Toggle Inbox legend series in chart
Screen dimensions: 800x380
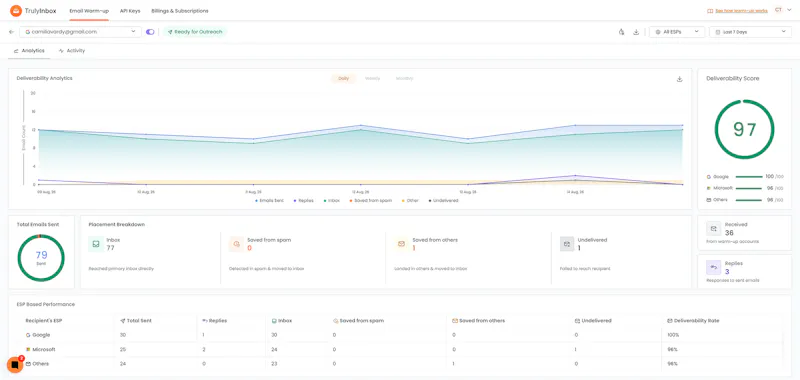tap(331, 200)
